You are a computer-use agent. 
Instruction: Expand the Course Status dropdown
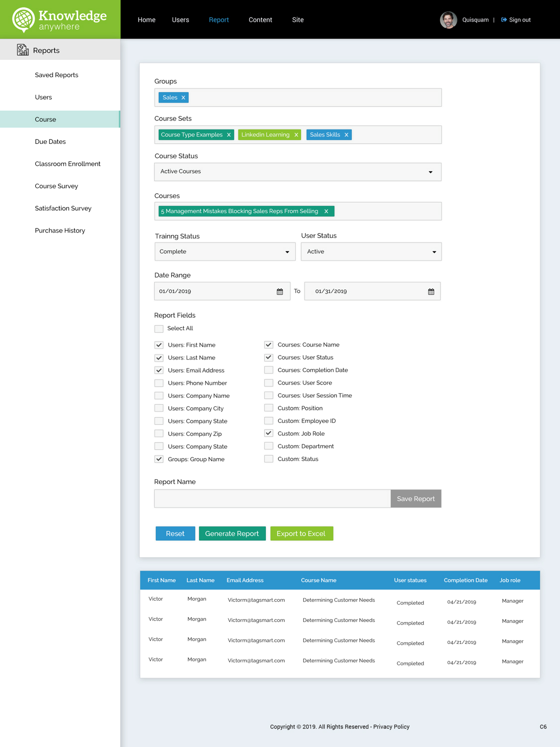pyautogui.click(x=298, y=172)
